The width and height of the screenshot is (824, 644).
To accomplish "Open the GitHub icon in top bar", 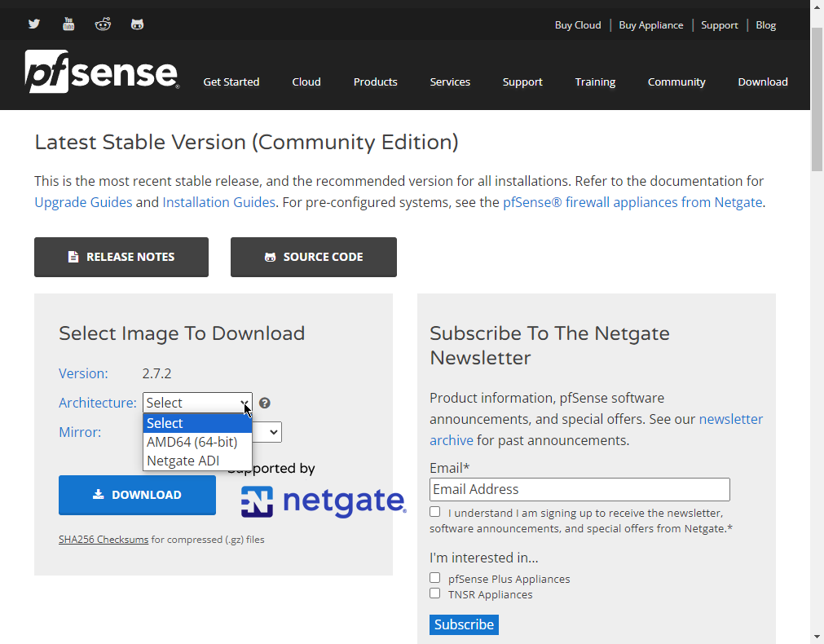I will (x=137, y=24).
